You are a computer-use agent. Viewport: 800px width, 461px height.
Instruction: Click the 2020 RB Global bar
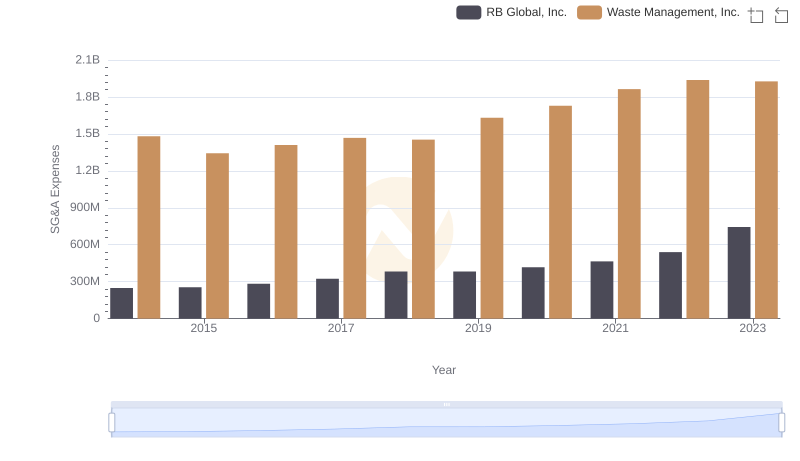(x=533, y=293)
